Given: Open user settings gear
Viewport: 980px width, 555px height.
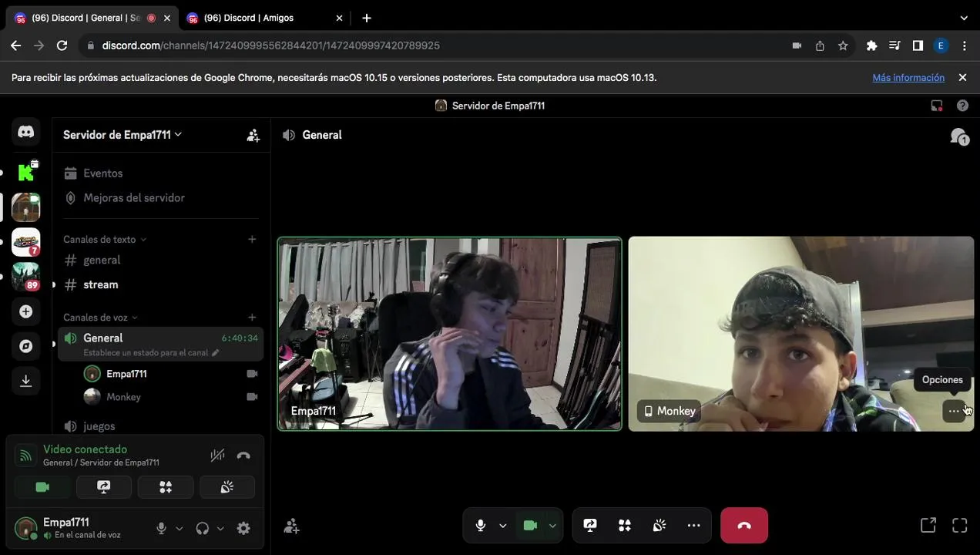Looking at the screenshot, I should (x=243, y=528).
